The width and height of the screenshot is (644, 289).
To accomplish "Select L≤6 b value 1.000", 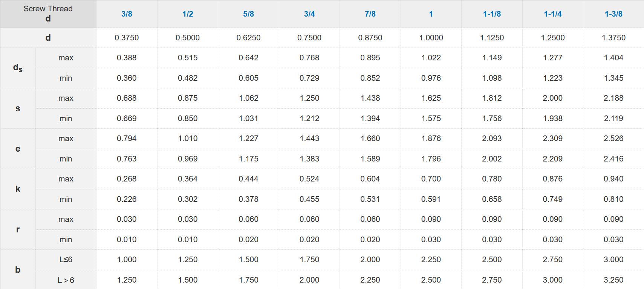I will pos(127,260).
